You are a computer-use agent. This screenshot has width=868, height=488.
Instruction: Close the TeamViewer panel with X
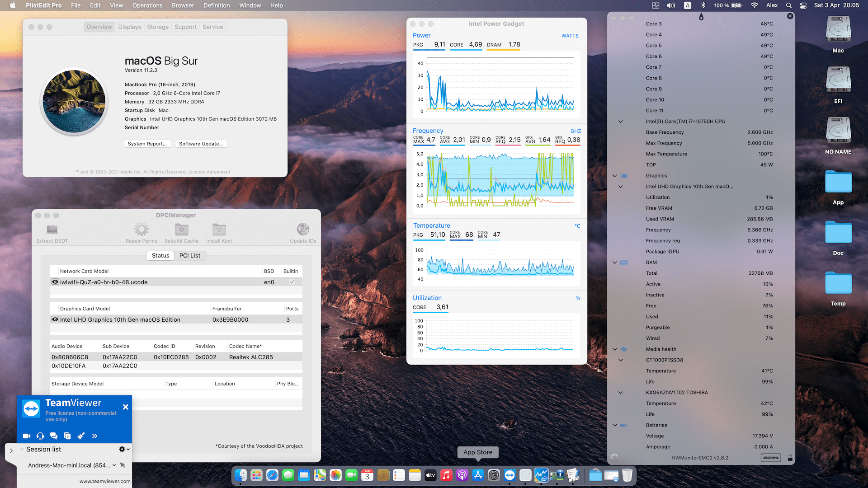[x=126, y=407]
